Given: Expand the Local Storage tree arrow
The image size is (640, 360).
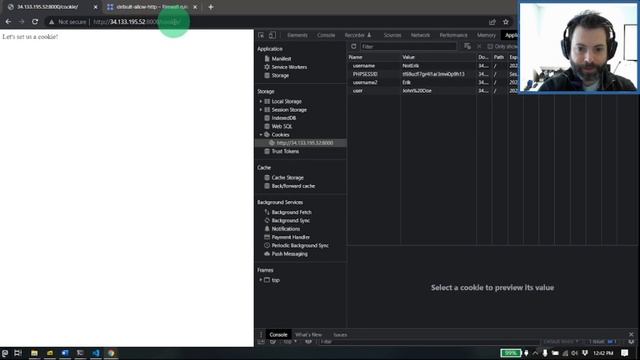Looking at the screenshot, I should pyautogui.click(x=260, y=101).
